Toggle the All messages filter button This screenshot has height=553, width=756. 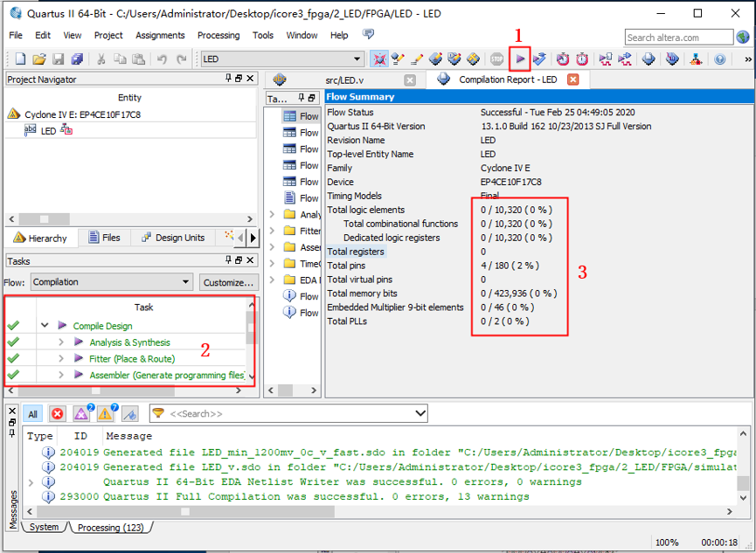point(32,413)
